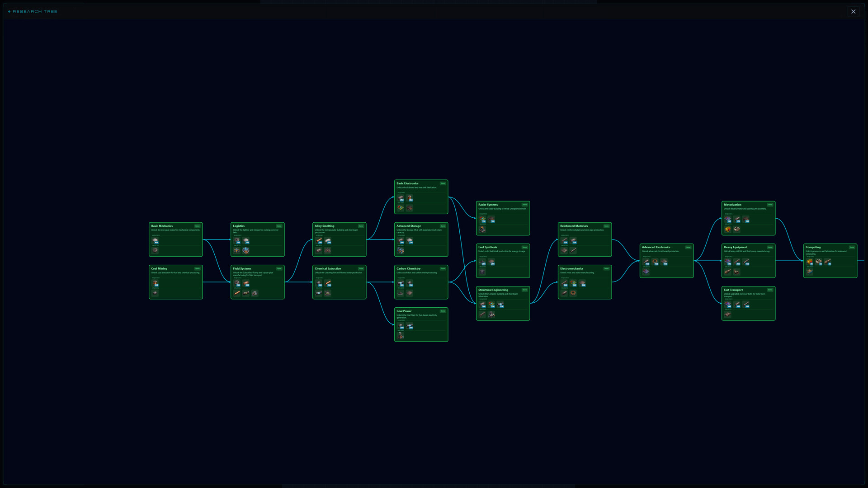Viewport: 868px width, 488px height.
Task: Click the steel ingot unlock icon in Alloy Smelting
Action: pos(318,250)
